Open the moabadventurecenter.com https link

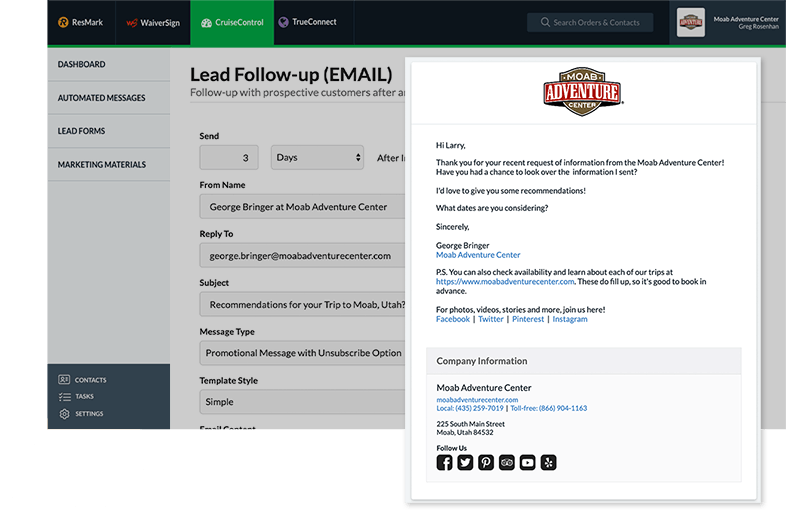coord(505,281)
